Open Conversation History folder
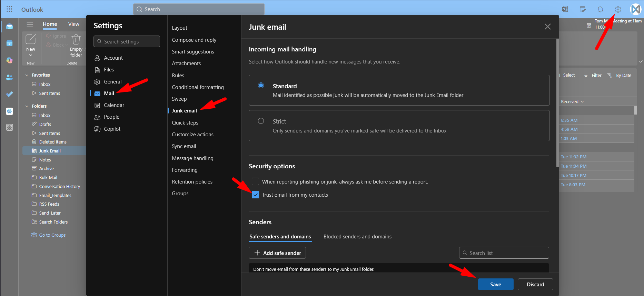Screen dimensions: 644x296 [x=59, y=187]
